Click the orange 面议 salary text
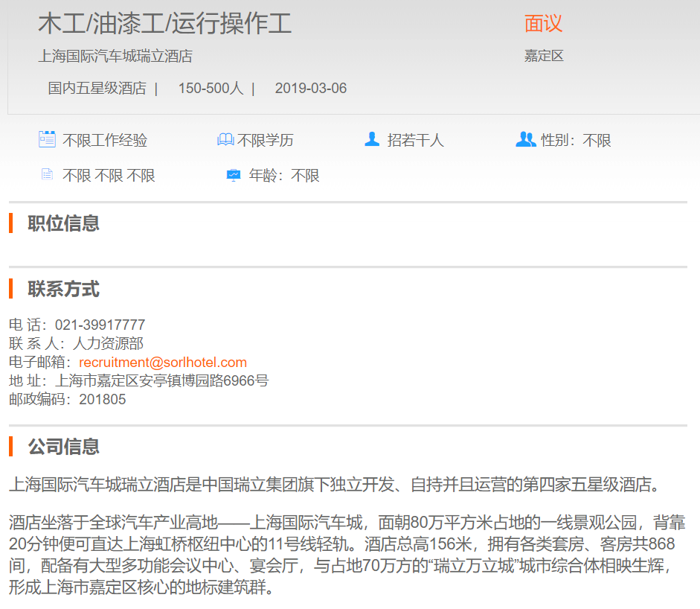700x609 pixels. click(543, 24)
